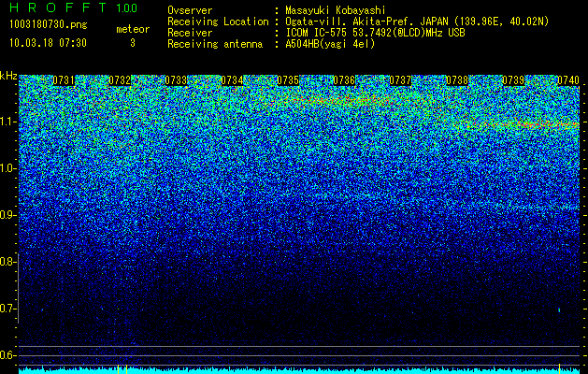The width and height of the screenshot is (588, 374).
Task: Click the HROFFT title text
Action: 58,7
